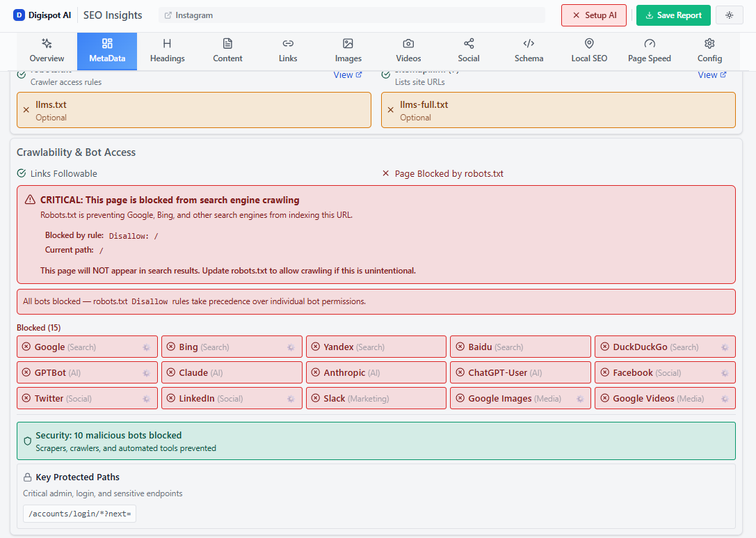Viewport: 756px width, 538px height.
Task: Click the blocked icon beside Anthropic
Action: tap(316, 372)
